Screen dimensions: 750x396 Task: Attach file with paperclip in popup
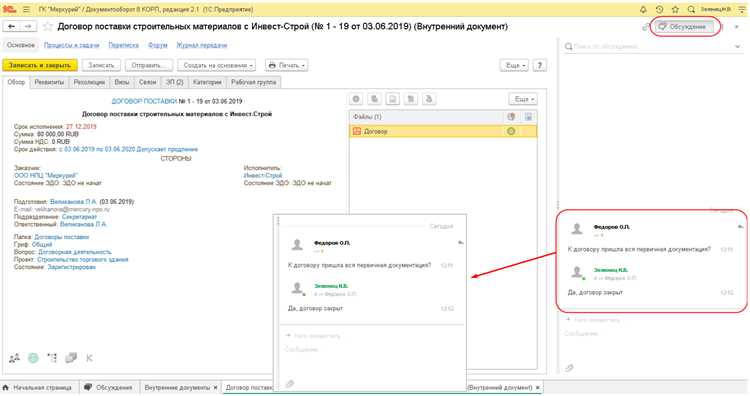(x=289, y=384)
